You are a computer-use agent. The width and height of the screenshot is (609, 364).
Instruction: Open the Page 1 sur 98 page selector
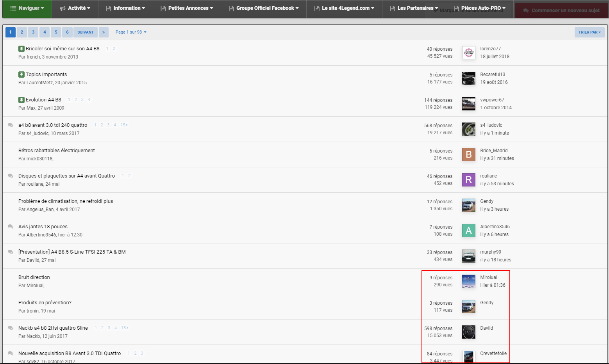131,32
